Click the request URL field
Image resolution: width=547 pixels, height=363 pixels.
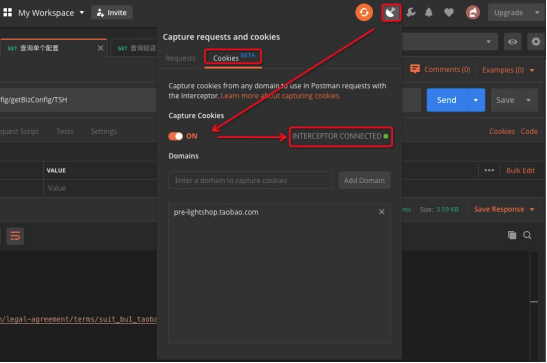pos(78,100)
